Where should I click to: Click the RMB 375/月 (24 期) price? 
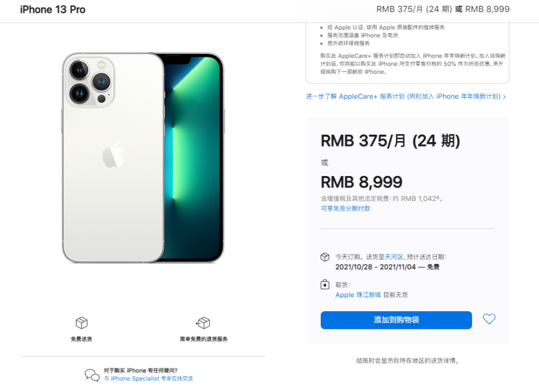pos(390,141)
